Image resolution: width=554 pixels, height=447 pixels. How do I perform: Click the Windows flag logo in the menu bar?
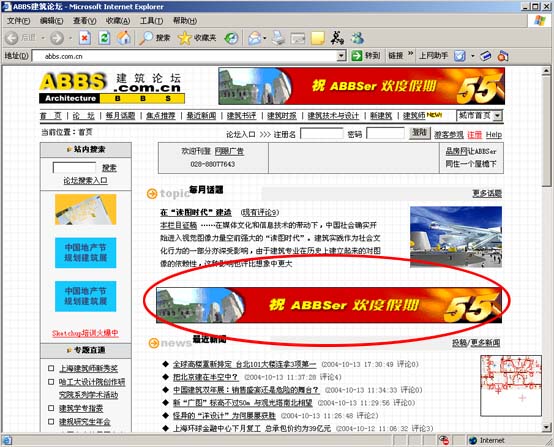coord(540,20)
